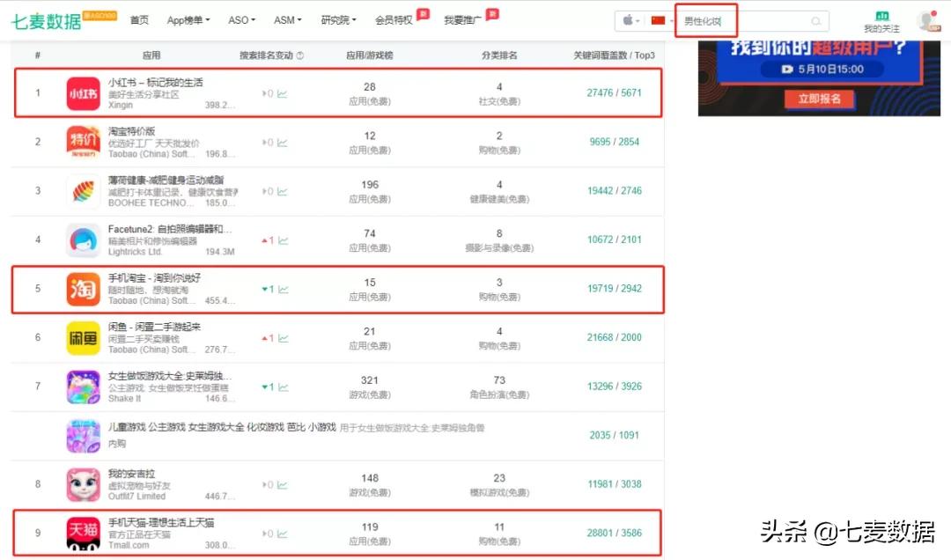This screenshot has height=560, width=951.
Task: Select the Apple platform icon
Action: click(x=628, y=19)
